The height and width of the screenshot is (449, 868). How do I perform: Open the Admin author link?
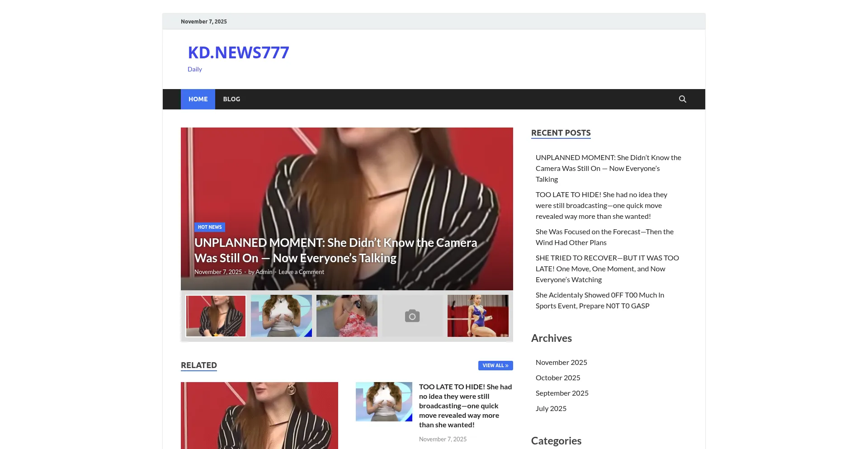coord(264,272)
